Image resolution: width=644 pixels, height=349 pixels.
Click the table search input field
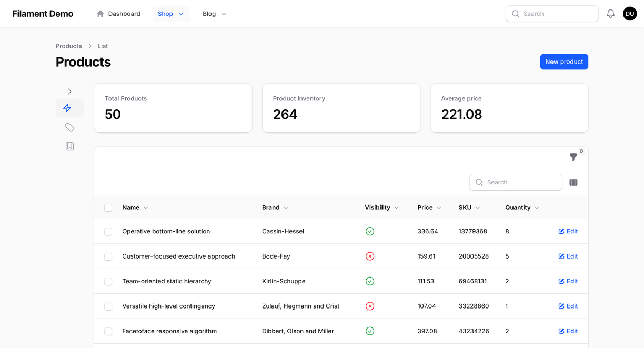[516, 182]
